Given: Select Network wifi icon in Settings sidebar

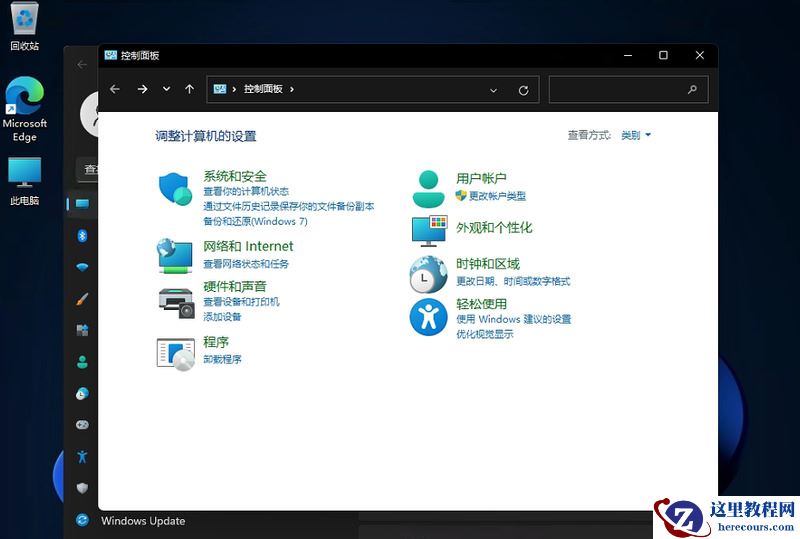Looking at the screenshot, I should coord(82,267).
